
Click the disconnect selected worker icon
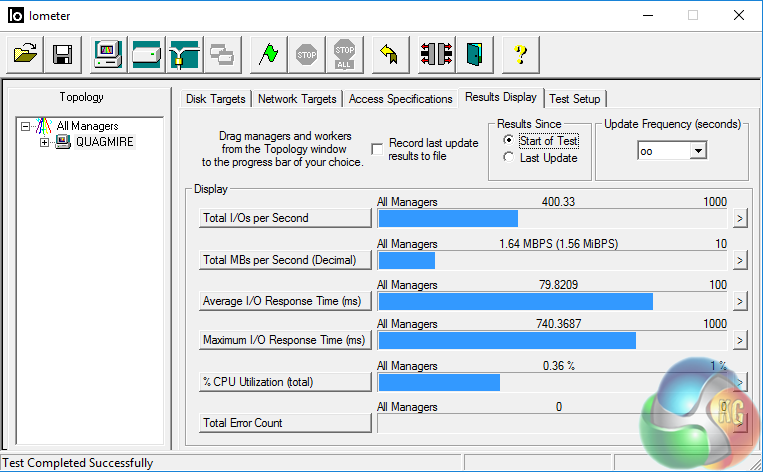(x=436, y=54)
